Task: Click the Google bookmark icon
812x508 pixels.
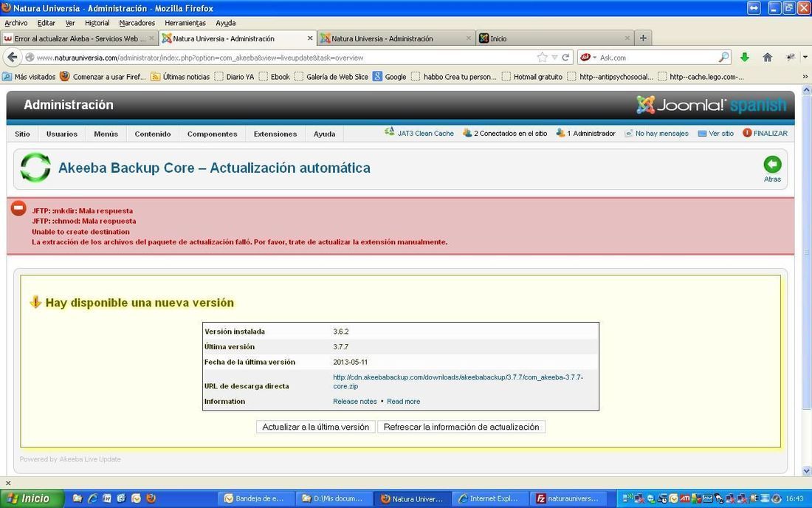Action: pos(377,77)
